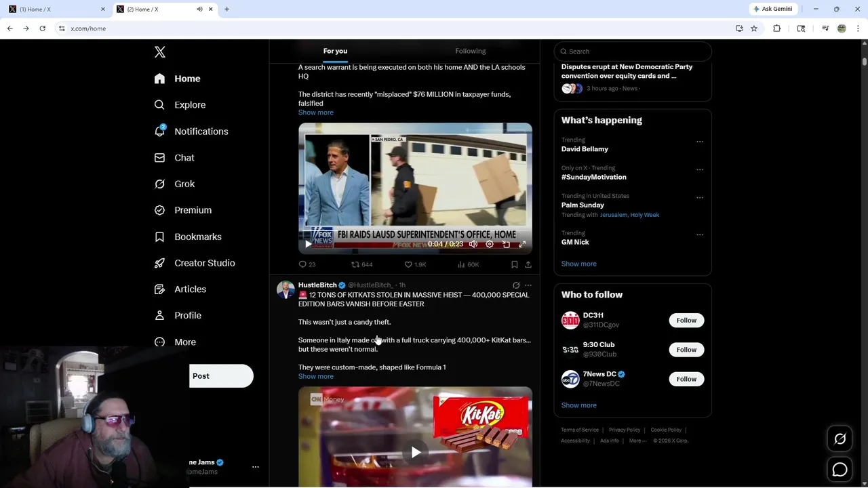Play the Fox News video
This screenshot has width=868, height=488.
click(308, 244)
